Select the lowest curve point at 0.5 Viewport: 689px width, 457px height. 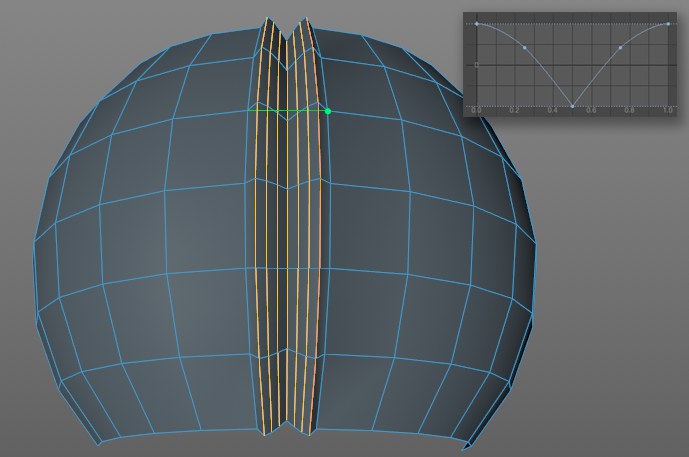pos(572,105)
